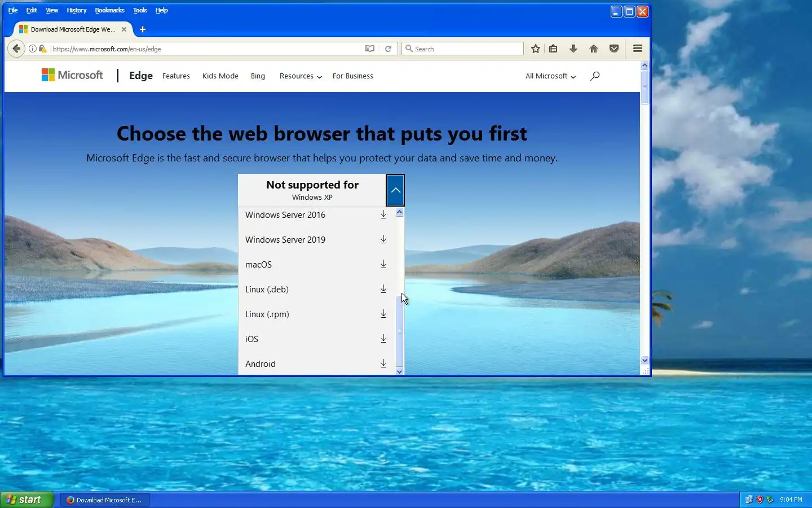Open the downloads arrow in toolbar

coord(573,49)
